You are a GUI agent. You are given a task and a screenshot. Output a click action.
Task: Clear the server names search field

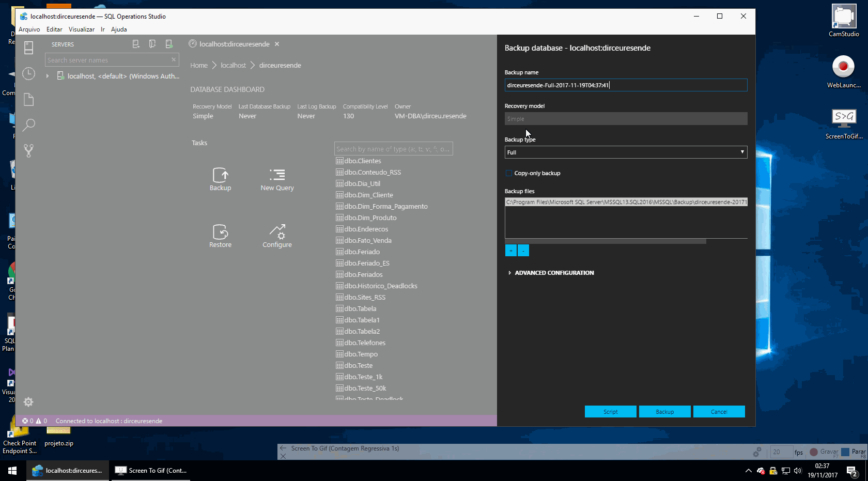point(174,60)
